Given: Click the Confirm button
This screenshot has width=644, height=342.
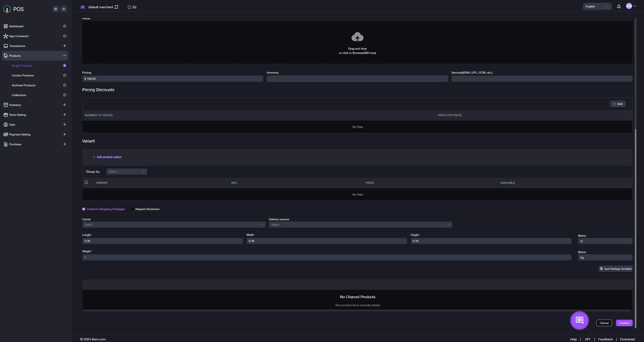Looking at the screenshot, I should click(624, 323).
